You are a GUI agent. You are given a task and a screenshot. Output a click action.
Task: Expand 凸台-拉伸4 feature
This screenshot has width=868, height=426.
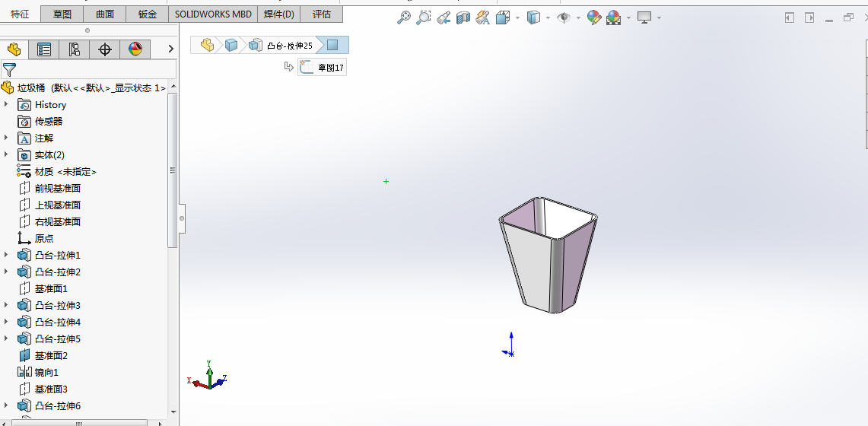(6, 322)
